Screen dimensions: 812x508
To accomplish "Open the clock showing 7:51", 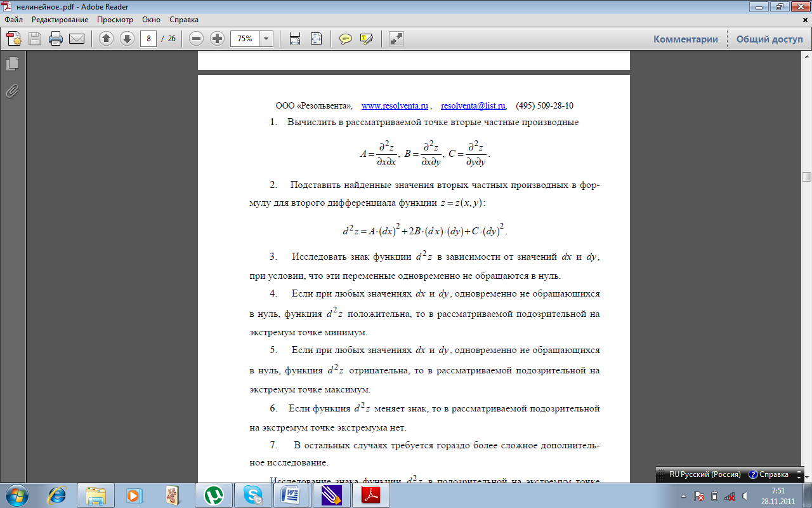I will (x=777, y=496).
